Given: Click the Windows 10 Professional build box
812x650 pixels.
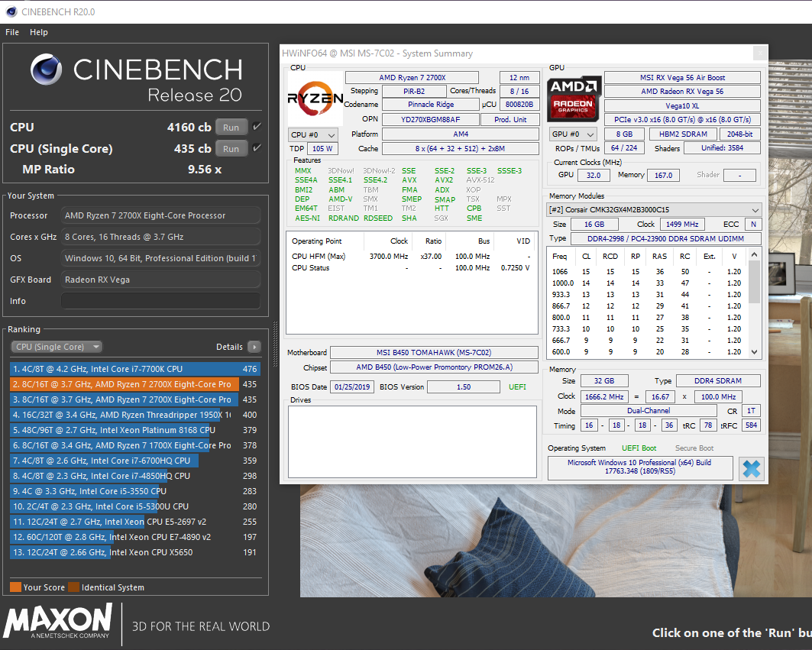Looking at the screenshot, I should [640, 467].
